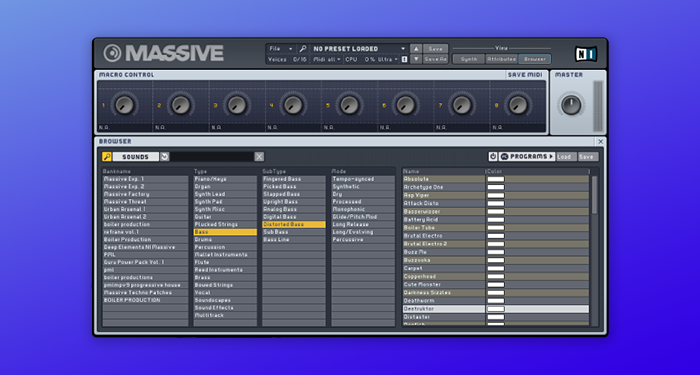Image resolution: width=700 pixels, height=375 pixels.
Task: Close the Browser panel with X
Action: pyautogui.click(x=600, y=142)
